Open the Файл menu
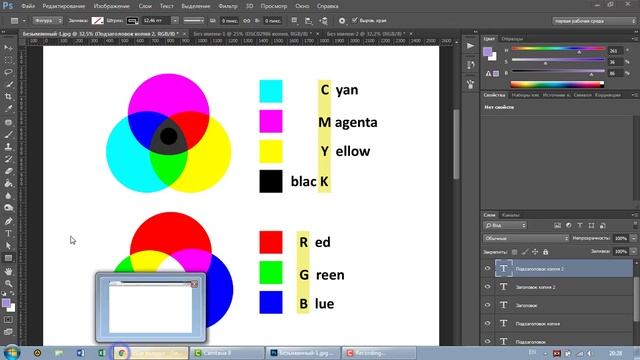Screen dimensions: 640x360 point(28,6)
